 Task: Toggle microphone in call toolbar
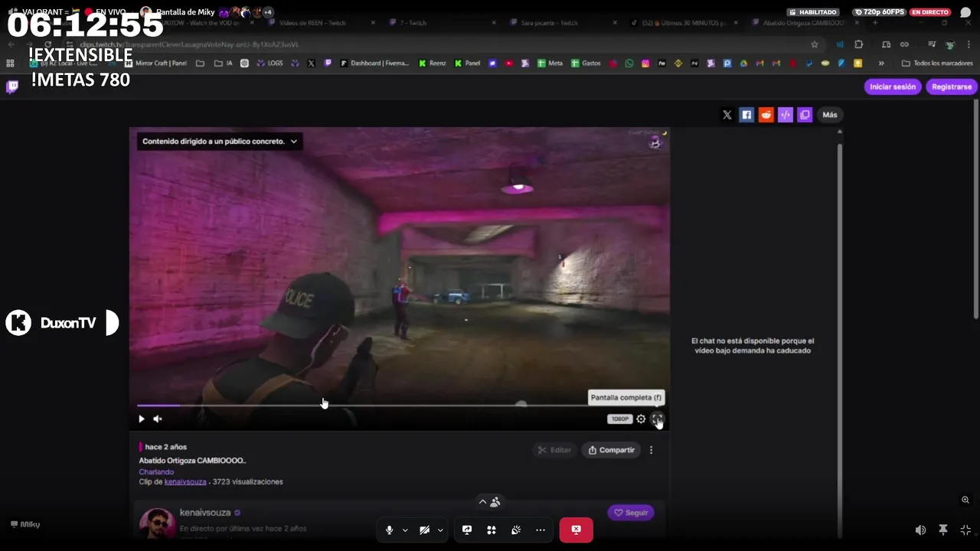389,530
